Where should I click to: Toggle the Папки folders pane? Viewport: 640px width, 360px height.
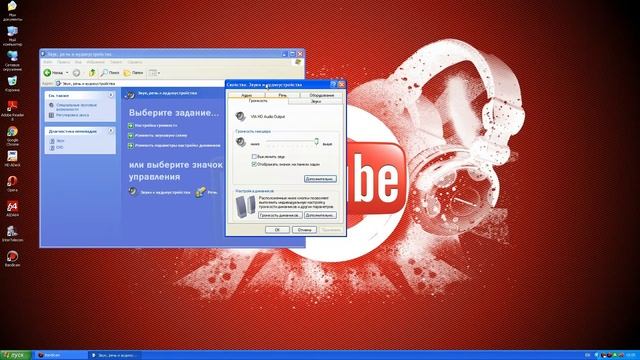[133, 73]
